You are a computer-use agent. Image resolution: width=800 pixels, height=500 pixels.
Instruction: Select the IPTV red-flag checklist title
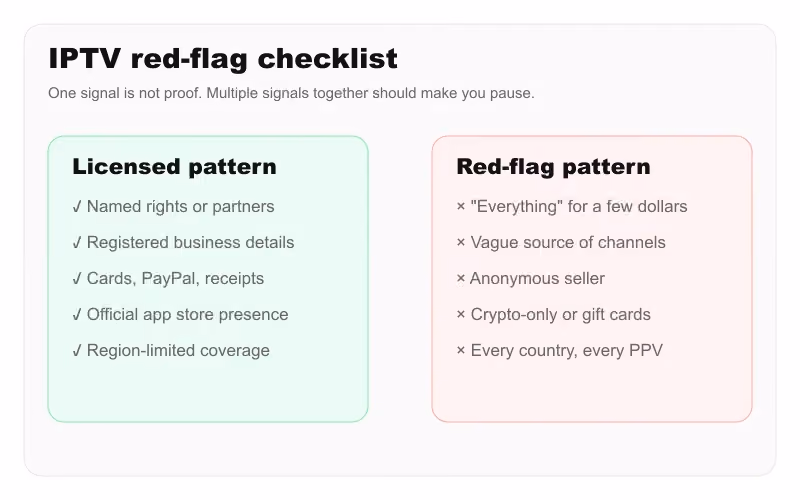point(223,59)
